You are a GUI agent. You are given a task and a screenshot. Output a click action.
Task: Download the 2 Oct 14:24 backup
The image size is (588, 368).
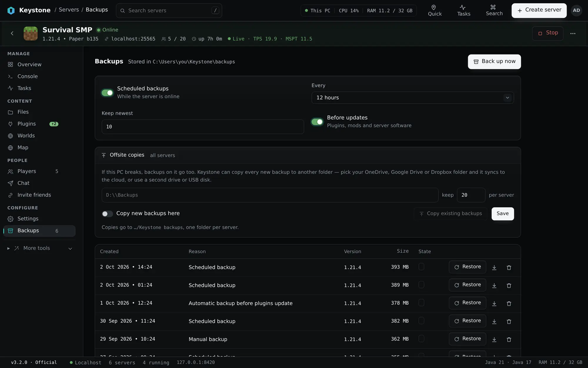(494, 267)
